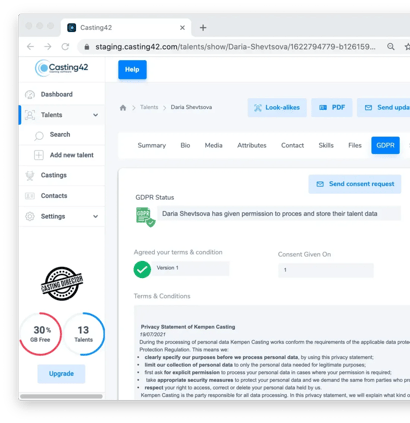Click the Send update button

pos(384,108)
